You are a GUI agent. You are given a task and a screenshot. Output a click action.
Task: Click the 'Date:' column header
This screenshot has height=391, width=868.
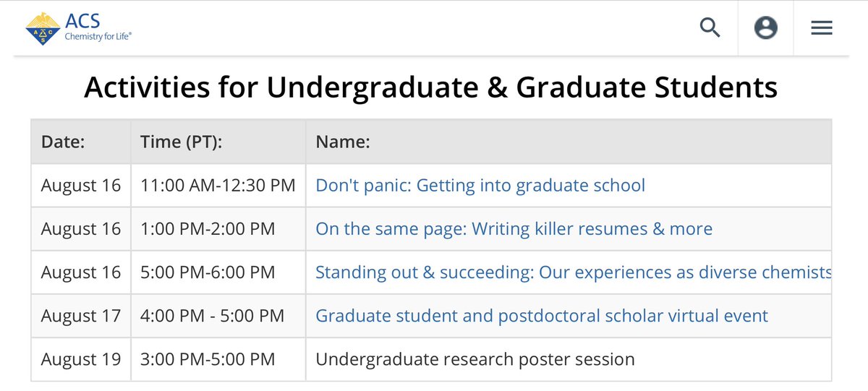(63, 142)
